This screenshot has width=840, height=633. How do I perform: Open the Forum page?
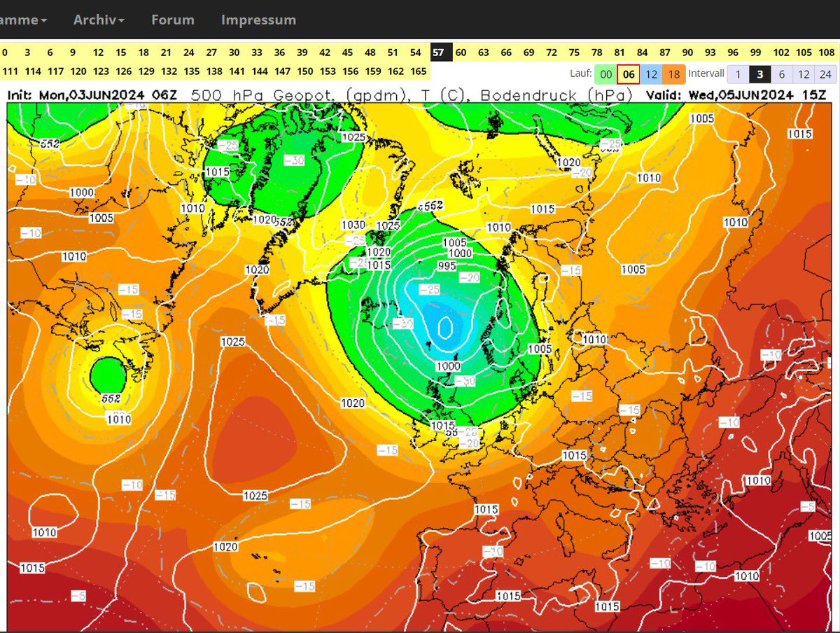click(x=172, y=20)
